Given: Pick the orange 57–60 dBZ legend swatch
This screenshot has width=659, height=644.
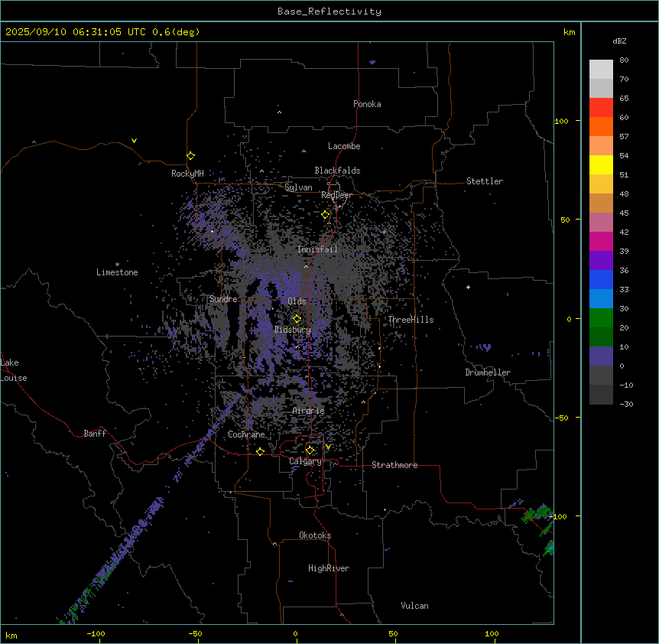Looking at the screenshot, I should 601,126.
